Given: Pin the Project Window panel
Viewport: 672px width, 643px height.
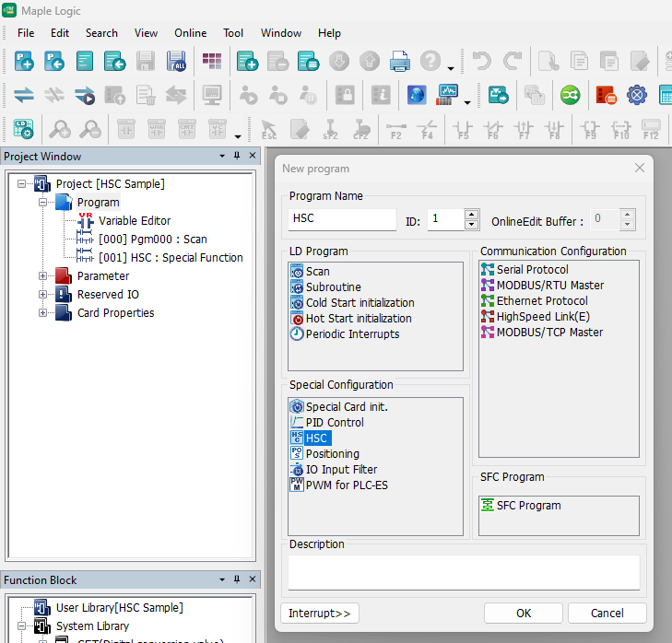Looking at the screenshot, I should (237, 156).
